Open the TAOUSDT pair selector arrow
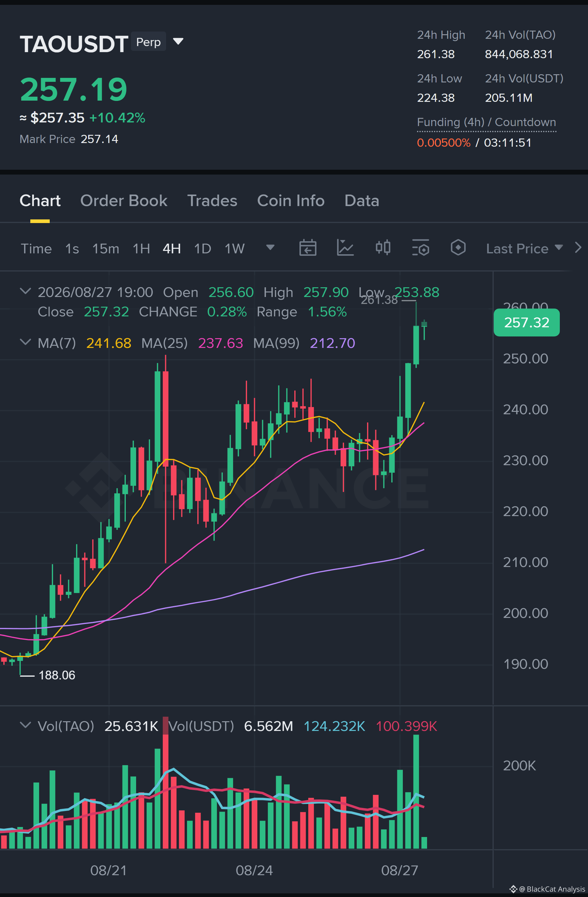 coord(178,42)
